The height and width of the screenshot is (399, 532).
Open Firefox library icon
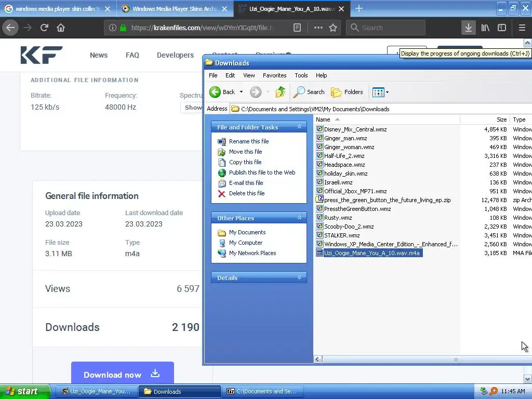[485, 28]
